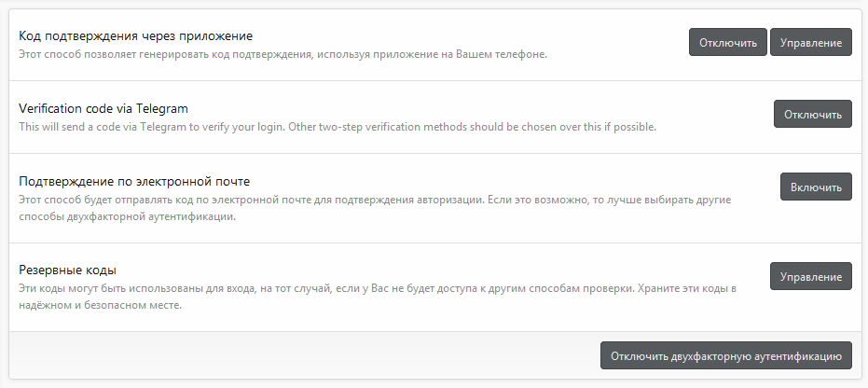Click sentence "This will send a code via Telegram"
This screenshot has width=868, height=388.
140,127
